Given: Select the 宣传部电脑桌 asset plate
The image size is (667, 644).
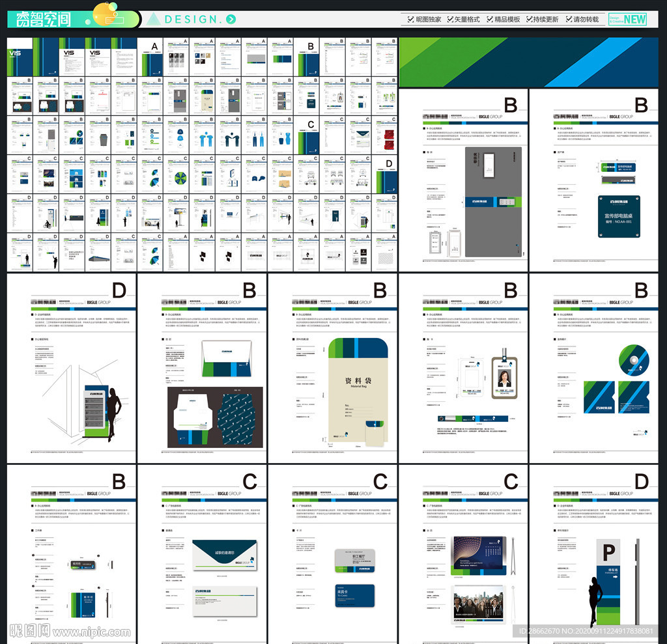Looking at the screenshot, I should (x=619, y=216).
